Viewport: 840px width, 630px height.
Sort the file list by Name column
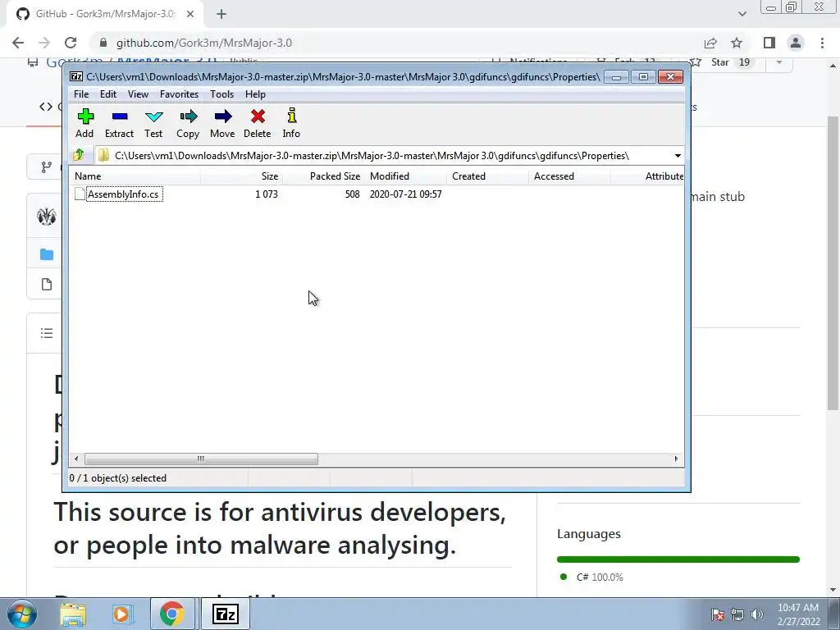tap(135, 176)
